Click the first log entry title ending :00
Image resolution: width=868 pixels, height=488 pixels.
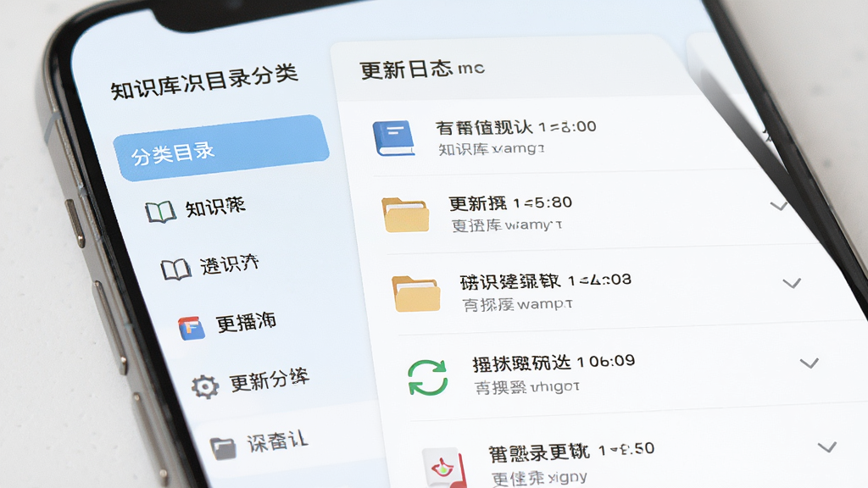click(516, 127)
